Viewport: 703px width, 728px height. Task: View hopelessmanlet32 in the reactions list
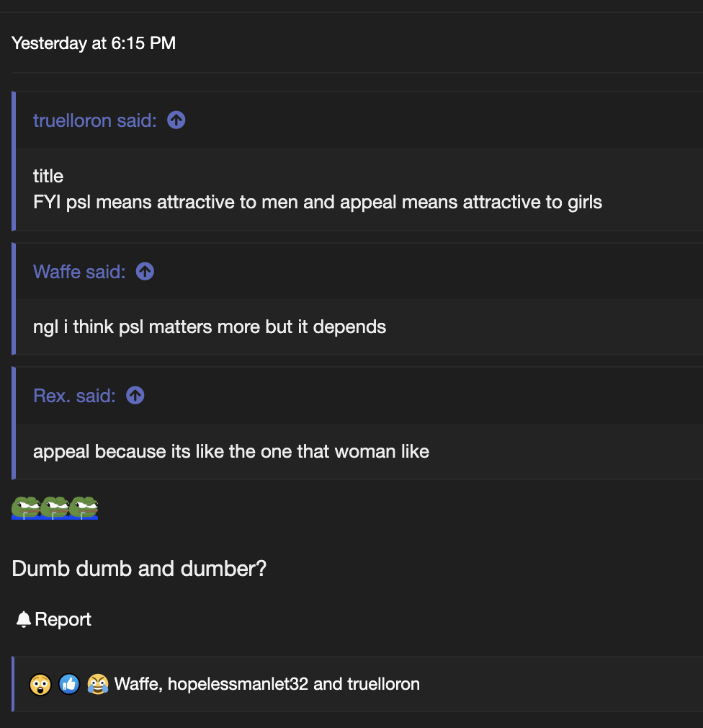(238, 684)
